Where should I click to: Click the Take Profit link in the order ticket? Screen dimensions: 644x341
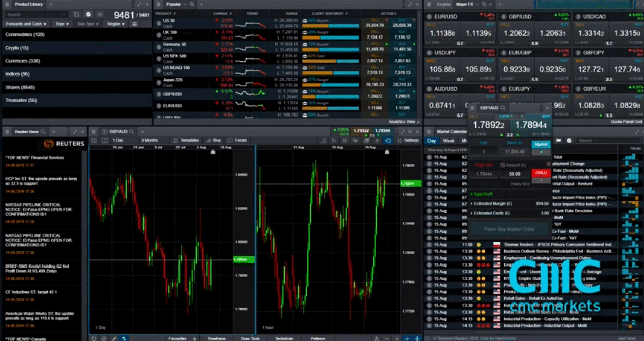click(481, 194)
